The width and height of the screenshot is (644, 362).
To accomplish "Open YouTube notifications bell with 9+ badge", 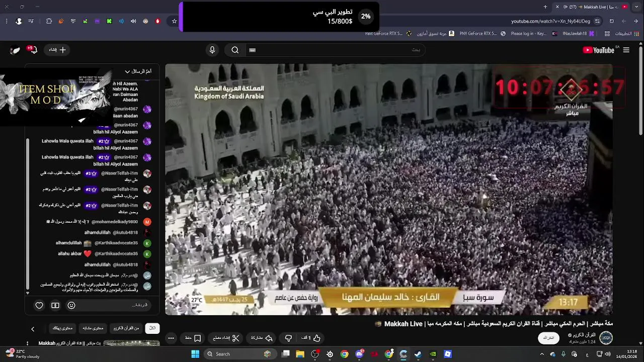I will 33,50.
